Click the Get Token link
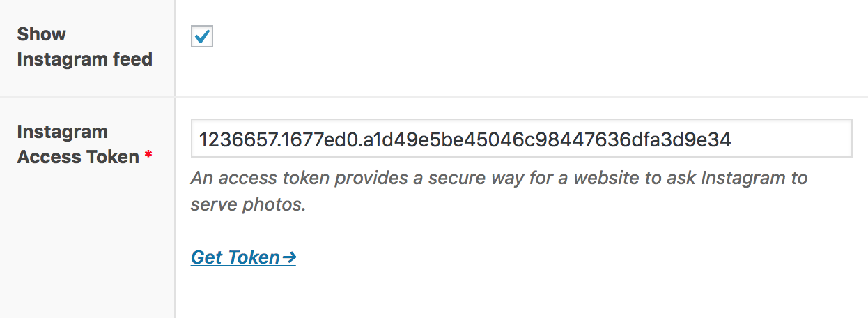Image resolution: width=868 pixels, height=318 pixels. point(244,257)
